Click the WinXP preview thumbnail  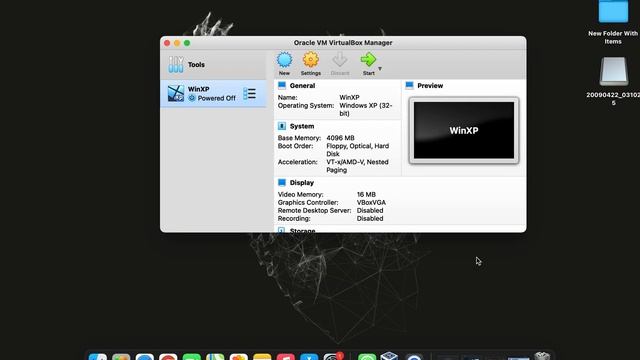point(464,130)
